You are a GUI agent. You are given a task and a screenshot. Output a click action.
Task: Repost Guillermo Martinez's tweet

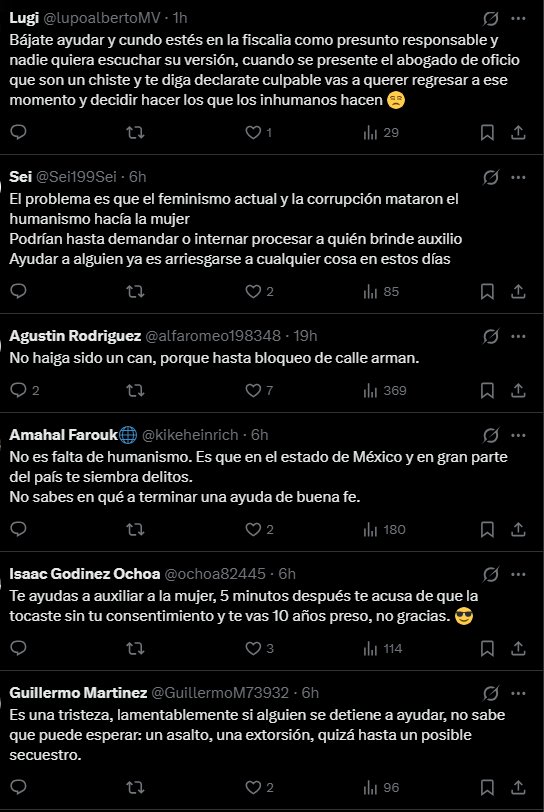point(135,788)
